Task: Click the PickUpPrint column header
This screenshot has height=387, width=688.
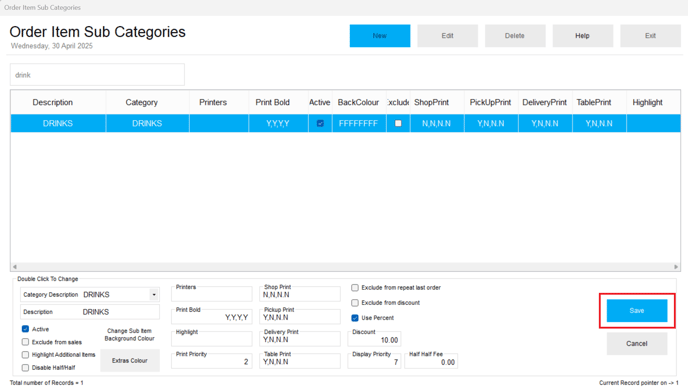Action: tap(490, 102)
